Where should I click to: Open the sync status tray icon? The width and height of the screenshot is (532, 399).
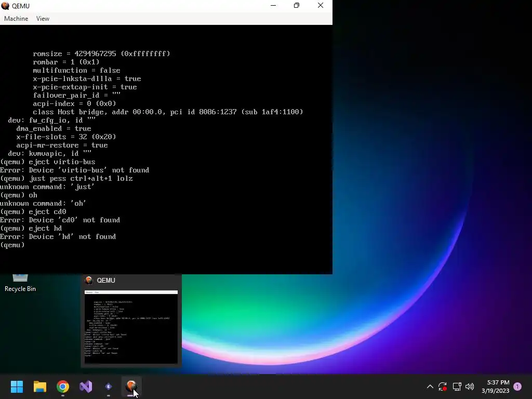pyautogui.click(x=443, y=387)
